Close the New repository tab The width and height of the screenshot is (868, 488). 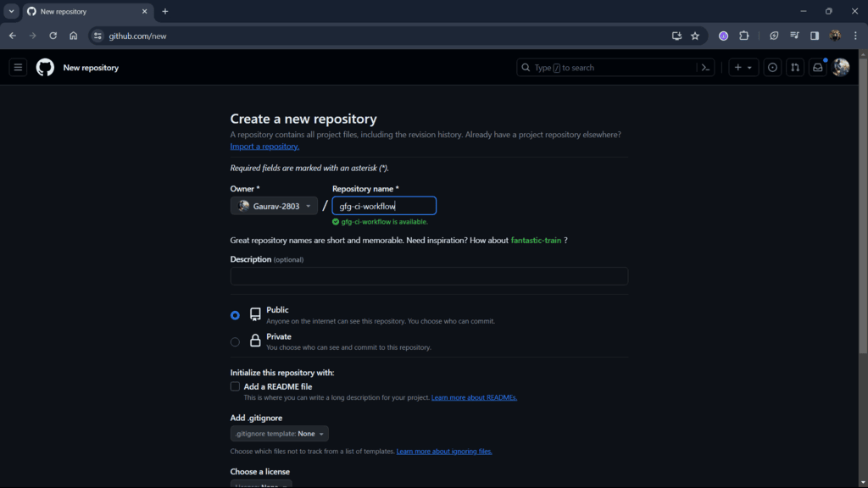click(x=144, y=11)
